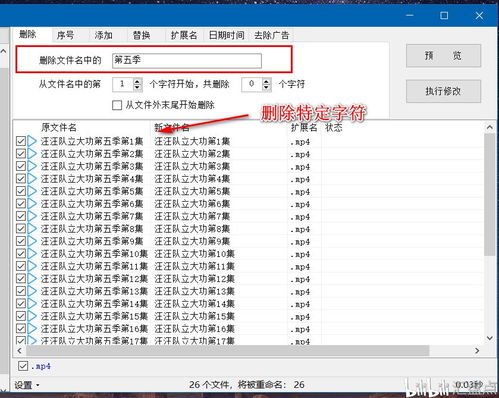This screenshot has width=499, height=398.
Task: Focus the 删除文件名中的 text field
Action: [187, 61]
